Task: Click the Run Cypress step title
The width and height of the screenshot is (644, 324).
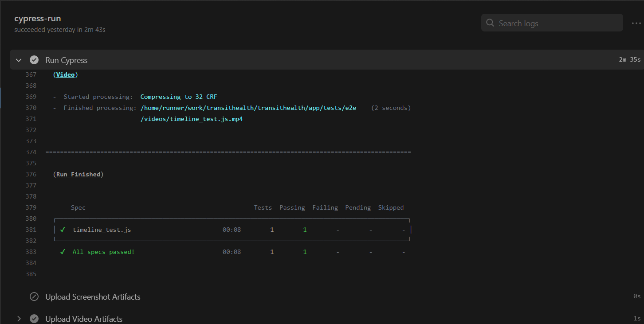Action: (x=67, y=60)
